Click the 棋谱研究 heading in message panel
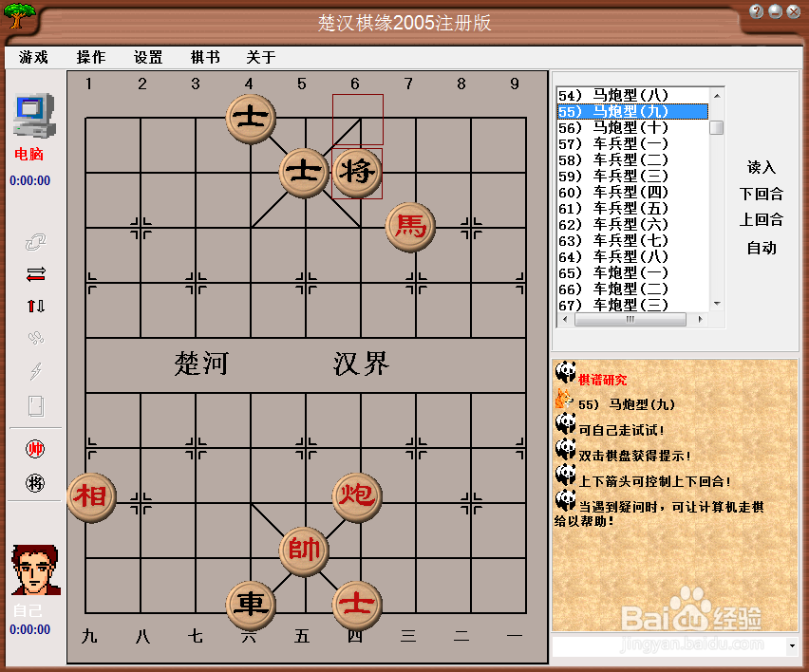809x672 pixels. pyautogui.click(x=602, y=380)
